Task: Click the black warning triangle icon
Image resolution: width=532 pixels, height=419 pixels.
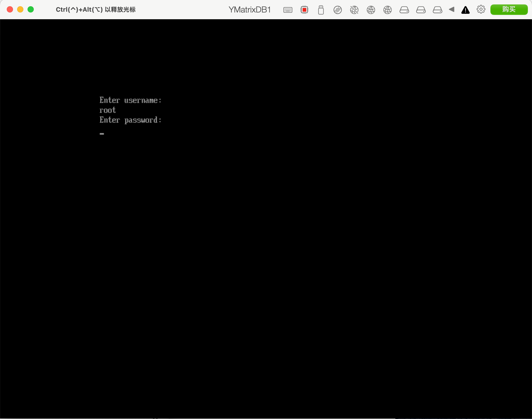Action: pos(465,10)
